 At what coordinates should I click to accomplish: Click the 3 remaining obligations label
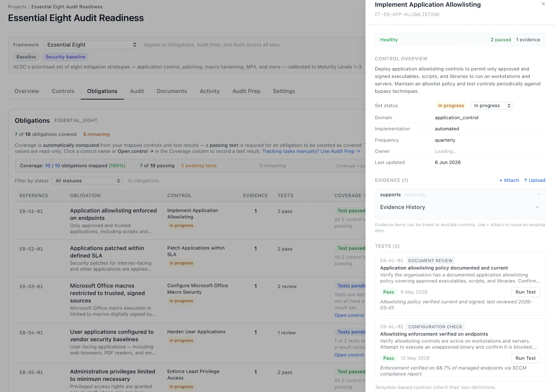coord(96,134)
